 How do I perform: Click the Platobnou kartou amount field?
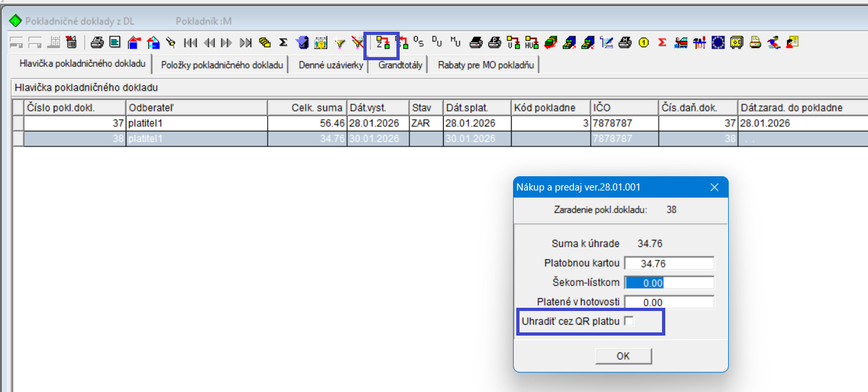pyautogui.click(x=668, y=263)
